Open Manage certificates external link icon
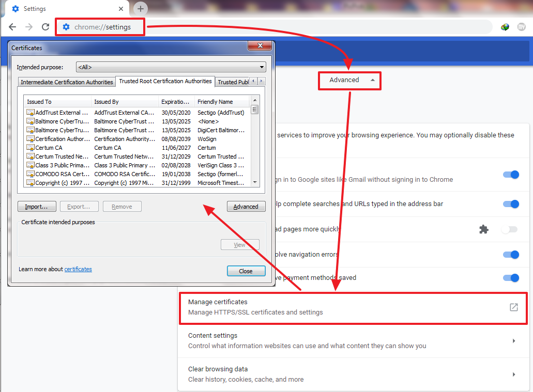The height and width of the screenshot is (392, 533). click(x=514, y=307)
